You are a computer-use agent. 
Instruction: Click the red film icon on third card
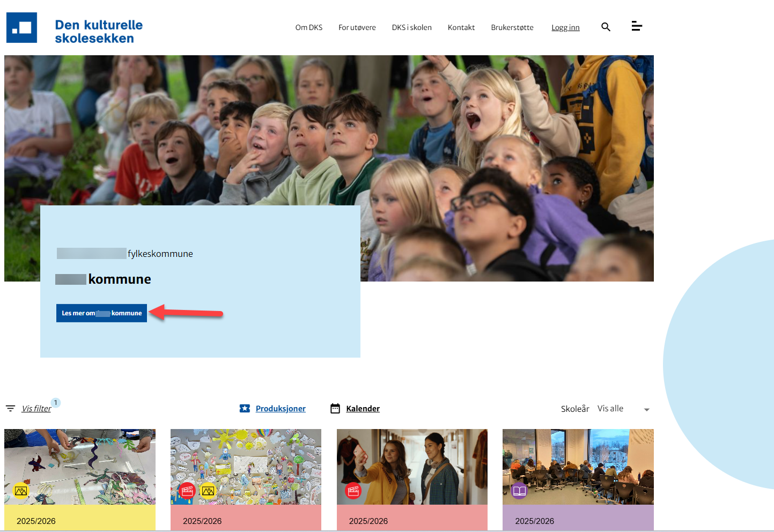pos(353,491)
